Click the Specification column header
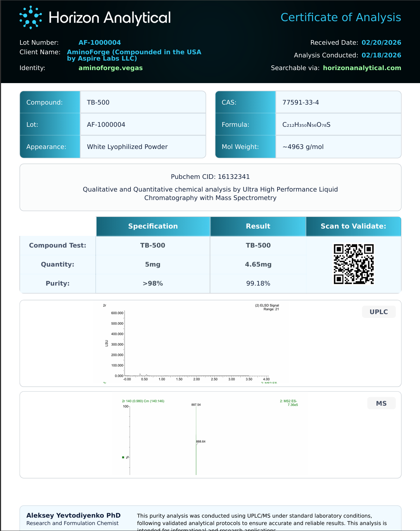 153,226
